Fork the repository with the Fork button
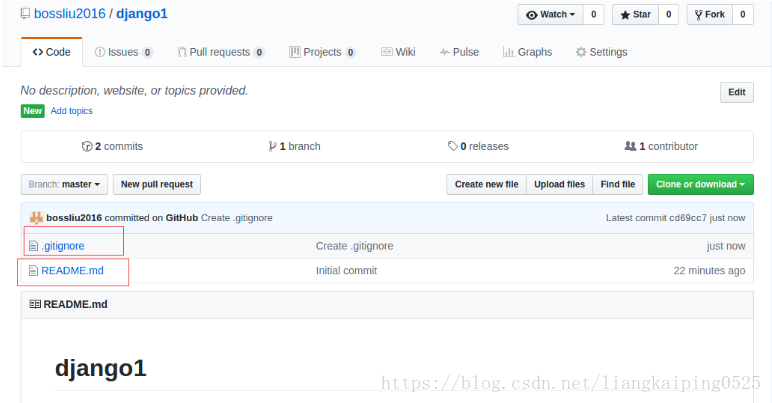 (x=709, y=15)
